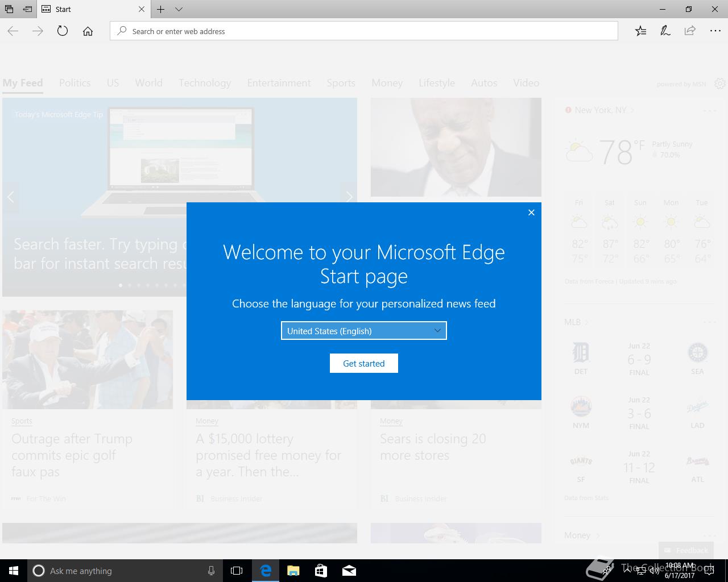Screen dimensions: 728x582
Task: Open feed settings gear icon
Action: [x=720, y=84]
